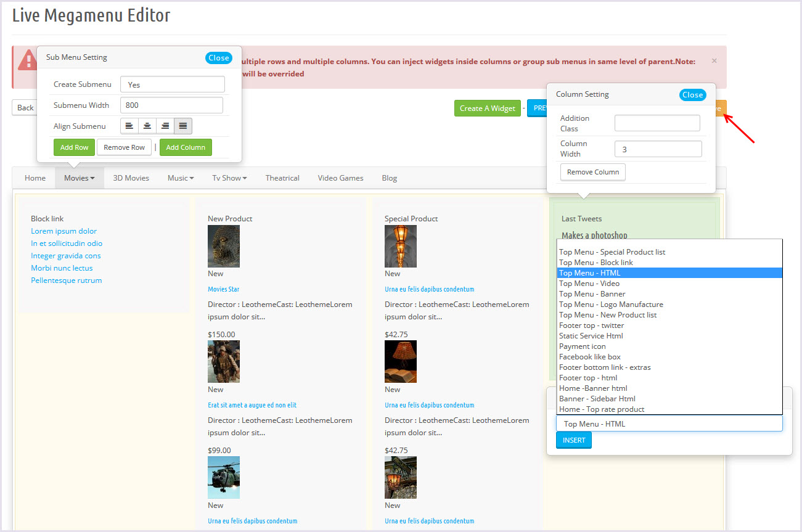Set submenu alignment to right
Image resolution: width=802 pixels, height=532 pixels.
[165, 126]
